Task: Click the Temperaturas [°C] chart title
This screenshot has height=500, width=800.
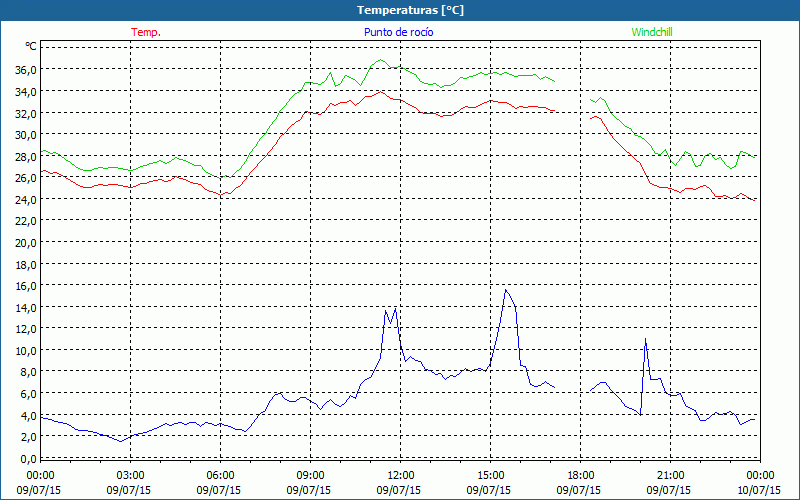Action: 410,10
